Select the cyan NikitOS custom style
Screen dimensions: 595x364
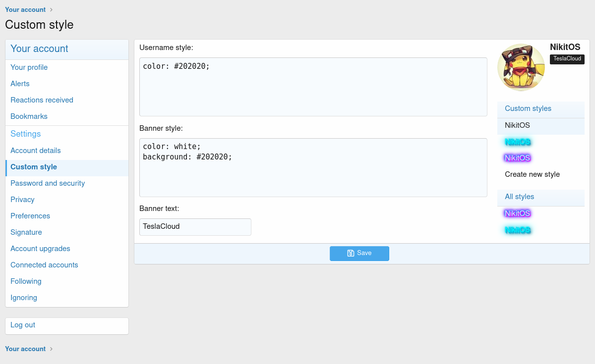click(x=517, y=142)
